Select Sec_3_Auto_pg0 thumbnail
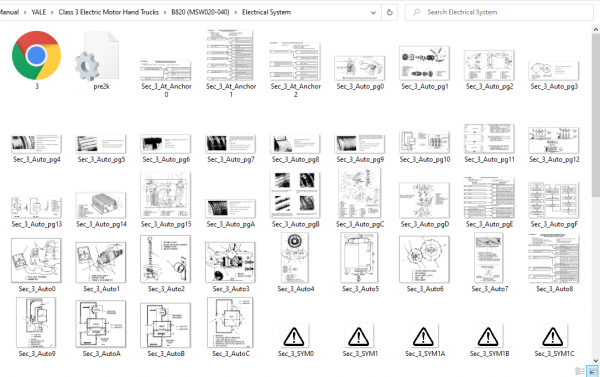 [360, 68]
